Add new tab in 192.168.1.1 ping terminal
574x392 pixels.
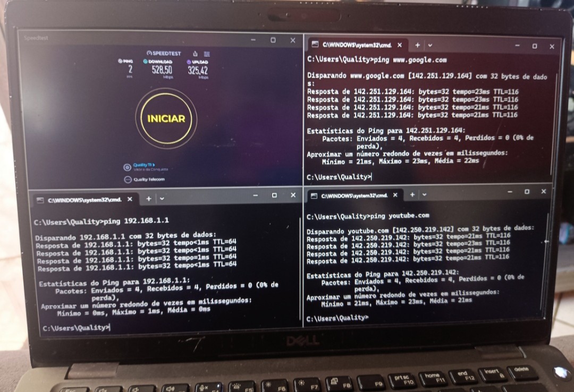coord(149,199)
